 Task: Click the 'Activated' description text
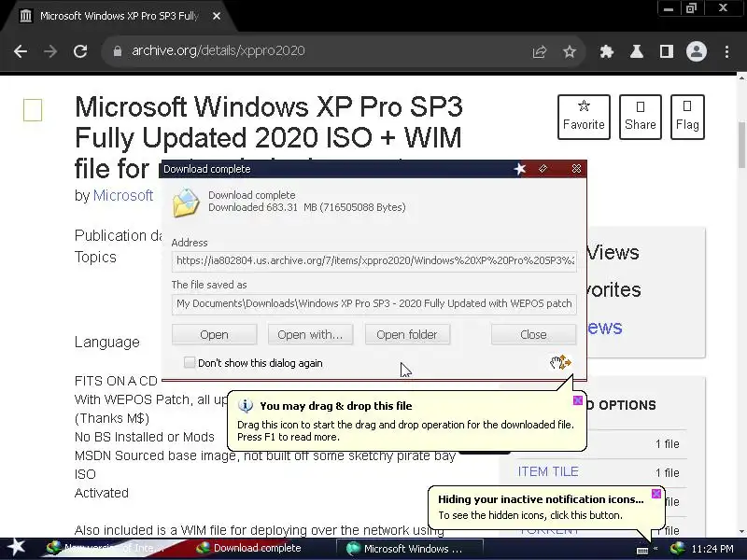102,493
